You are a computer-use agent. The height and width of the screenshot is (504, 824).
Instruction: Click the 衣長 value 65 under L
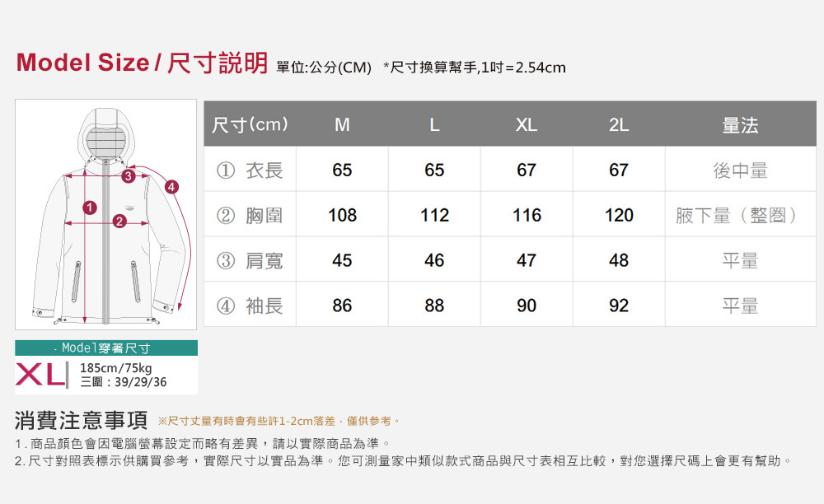434,170
